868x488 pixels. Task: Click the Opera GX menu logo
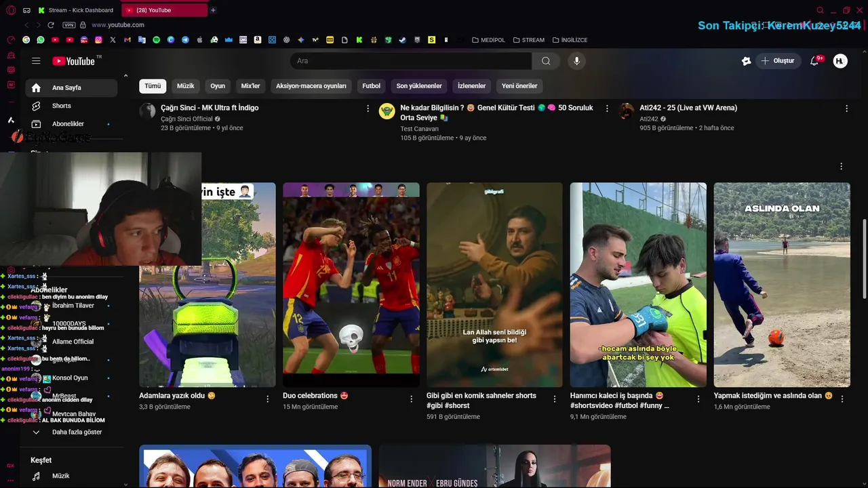[x=11, y=10]
